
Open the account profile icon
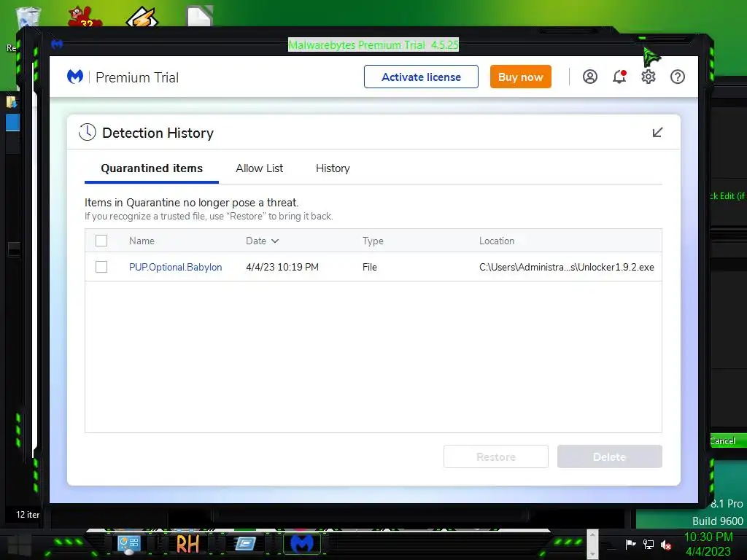tap(589, 77)
